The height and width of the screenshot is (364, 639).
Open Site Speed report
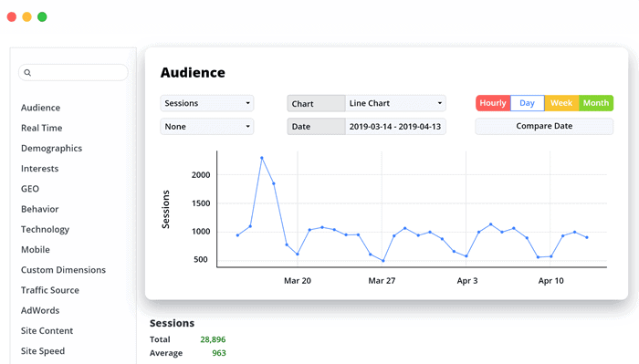[x=43, y=351]
